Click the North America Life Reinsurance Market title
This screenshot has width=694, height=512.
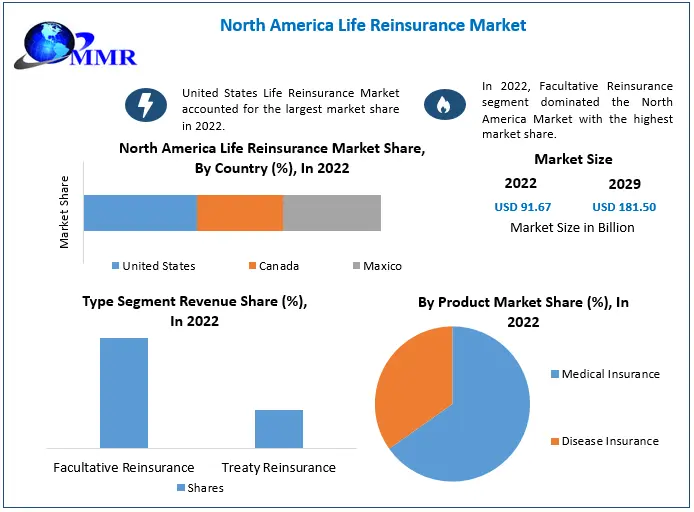pos(373,24)
